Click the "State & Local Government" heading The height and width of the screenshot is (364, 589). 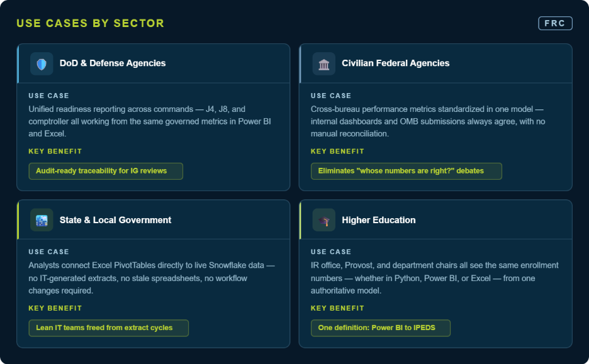click(115, 220)
